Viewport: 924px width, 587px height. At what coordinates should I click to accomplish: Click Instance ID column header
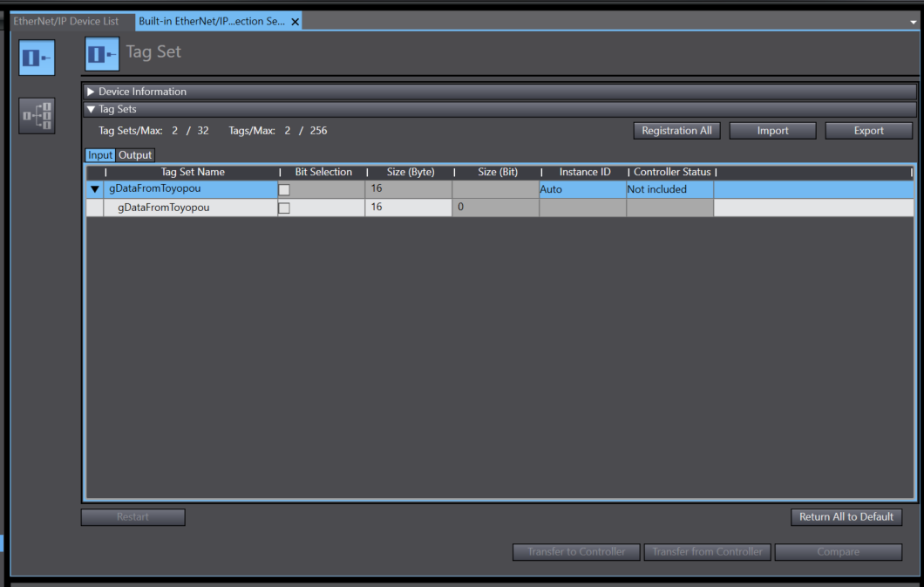click(x=585, y=172)
